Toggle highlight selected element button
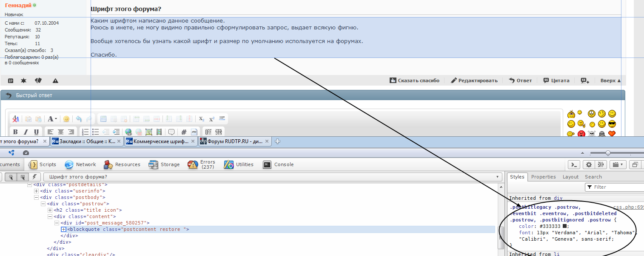The image size is (644, 256). point(23,177)
